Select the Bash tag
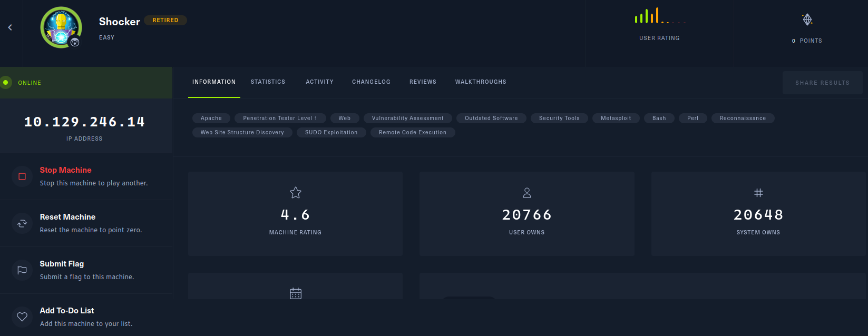 click(x=659, y=118)
